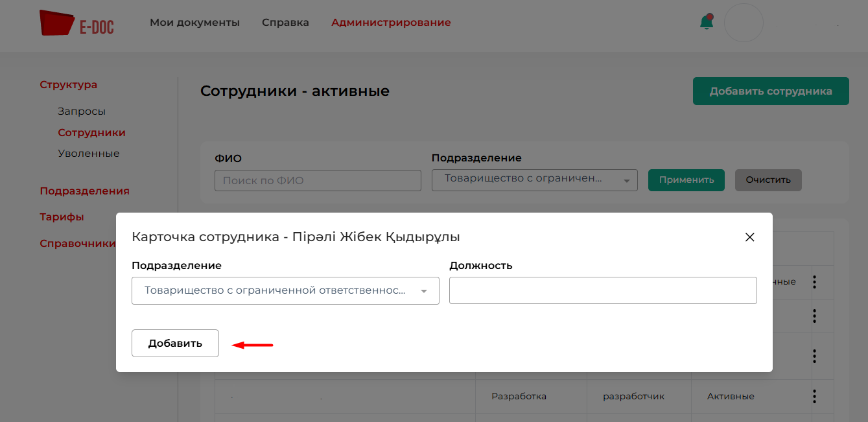Click the Очистить button

tap(768, 180)
